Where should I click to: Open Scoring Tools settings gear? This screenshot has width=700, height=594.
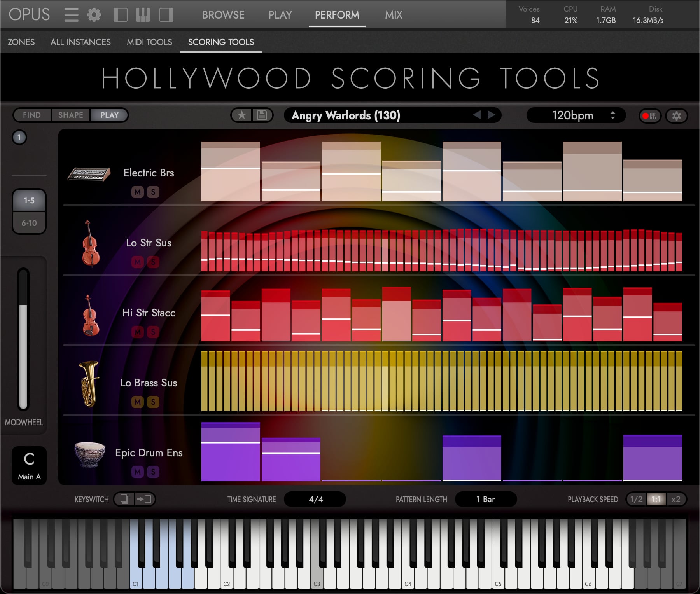[x=677, y=116]
